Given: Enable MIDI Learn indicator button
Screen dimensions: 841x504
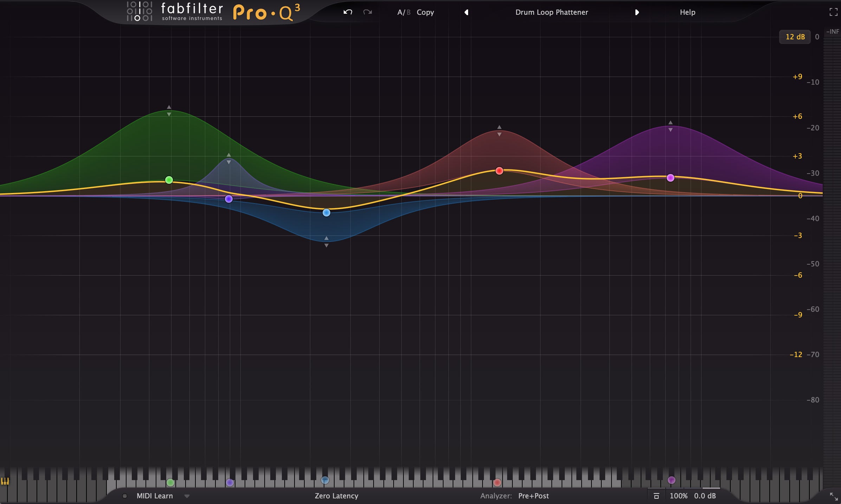Looking at the screenshot, I should tap(125, 496).
